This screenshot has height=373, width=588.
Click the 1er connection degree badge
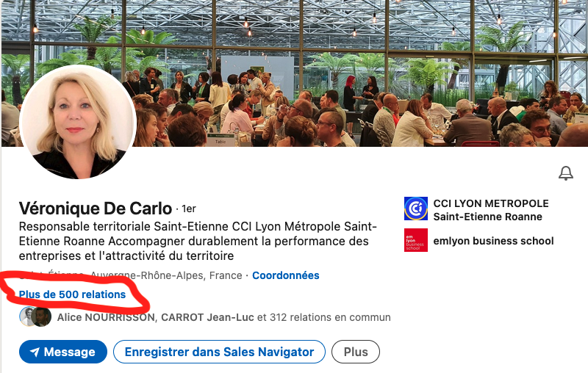pos(189,209)
